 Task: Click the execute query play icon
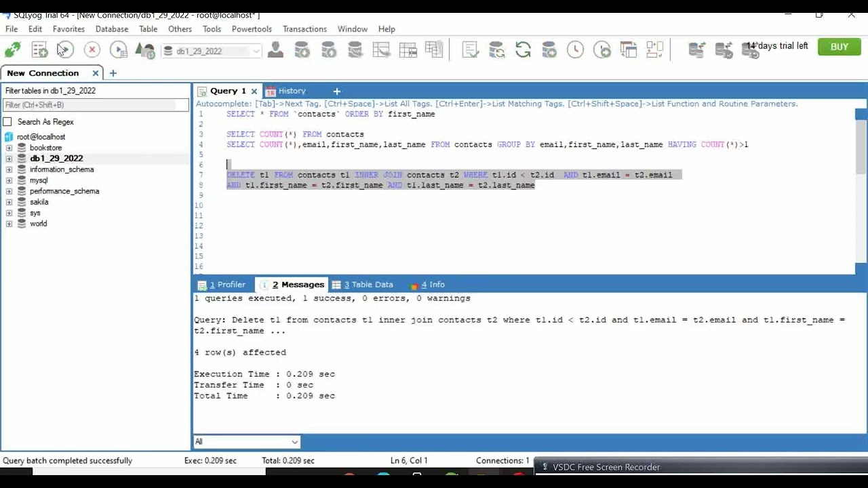pyautogui.click(x=65, y=50)
